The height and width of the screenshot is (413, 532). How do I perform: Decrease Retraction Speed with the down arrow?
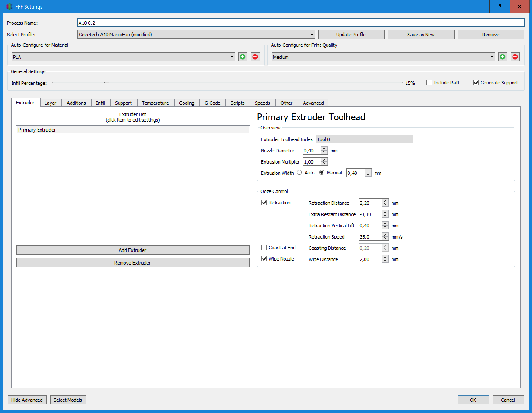tap(386, 239)
